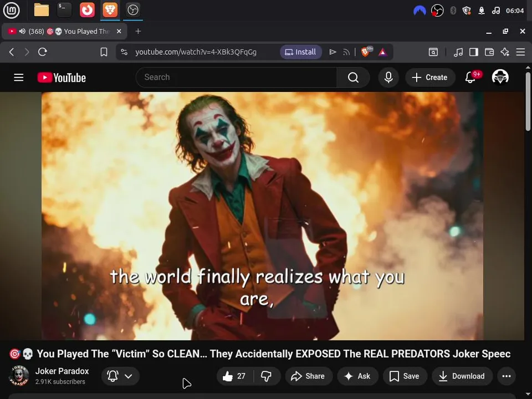
Task: Open the file manager folder icon
Action: (42, 10)
